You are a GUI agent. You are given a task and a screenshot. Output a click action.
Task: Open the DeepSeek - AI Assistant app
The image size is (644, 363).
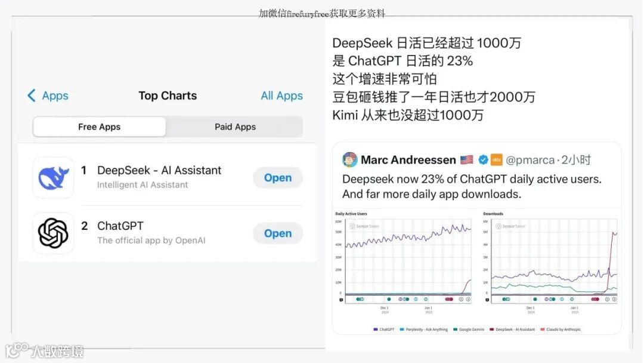(278, 177)
